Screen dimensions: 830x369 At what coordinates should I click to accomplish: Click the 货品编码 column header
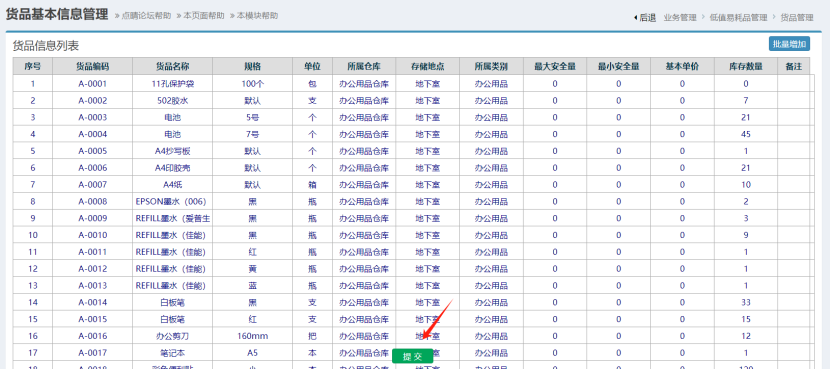(93, 67)
